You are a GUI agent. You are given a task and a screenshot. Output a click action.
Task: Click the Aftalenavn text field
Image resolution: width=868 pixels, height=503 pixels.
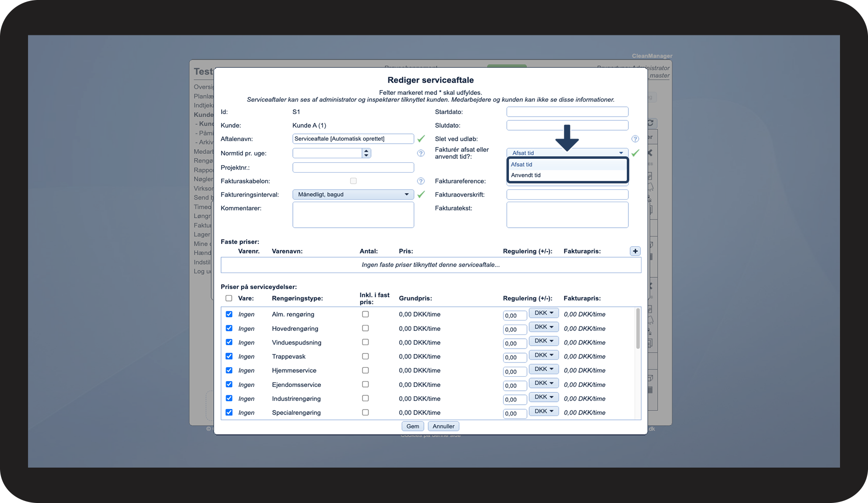point(353,139)
